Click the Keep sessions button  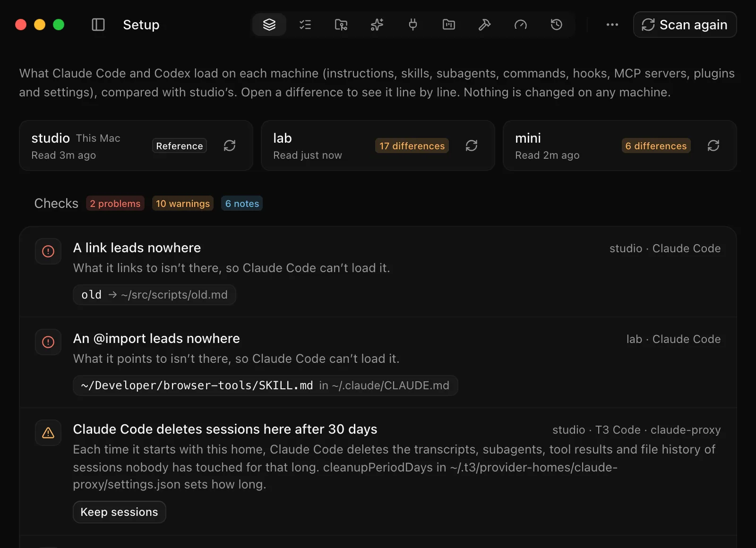120,512
